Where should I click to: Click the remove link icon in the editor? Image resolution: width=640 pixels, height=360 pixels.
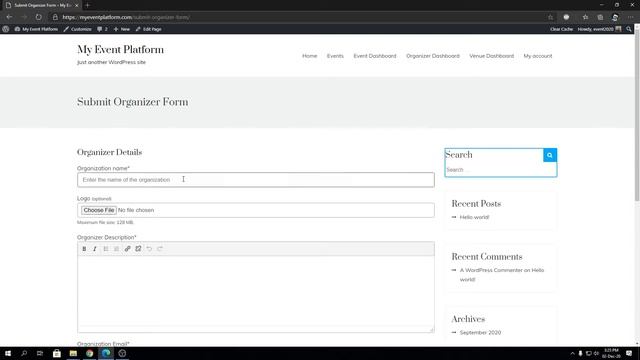point(138,249)
